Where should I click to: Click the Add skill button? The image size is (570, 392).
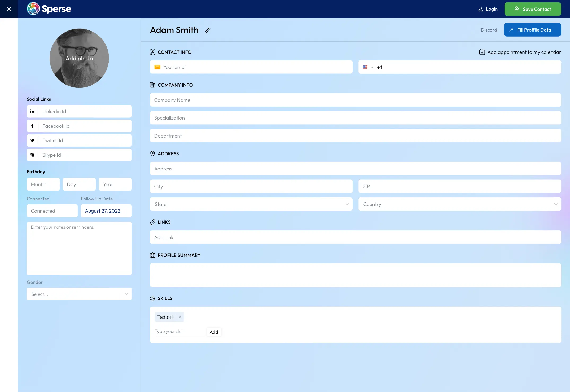214,332
